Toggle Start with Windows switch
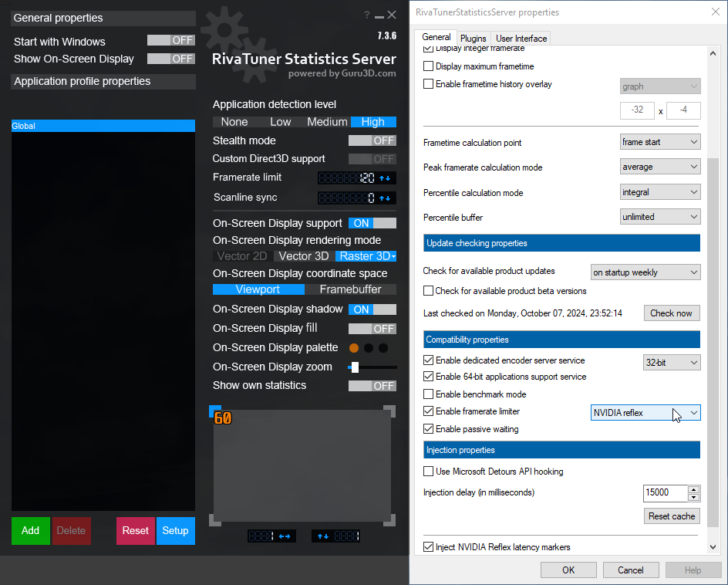728x585 pixels. [x=171, y=40]
